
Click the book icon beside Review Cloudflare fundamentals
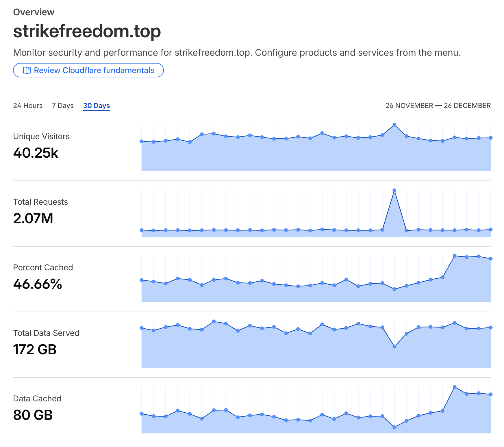click(x=27, y=70)
